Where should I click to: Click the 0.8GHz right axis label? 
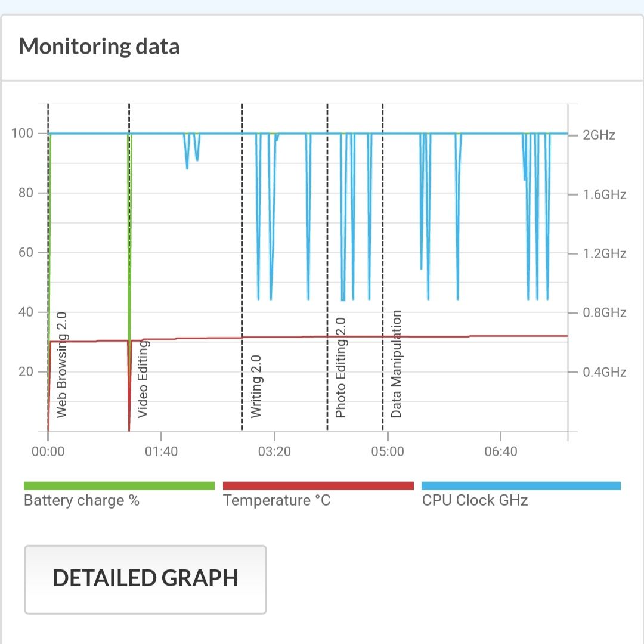[604, 312]
